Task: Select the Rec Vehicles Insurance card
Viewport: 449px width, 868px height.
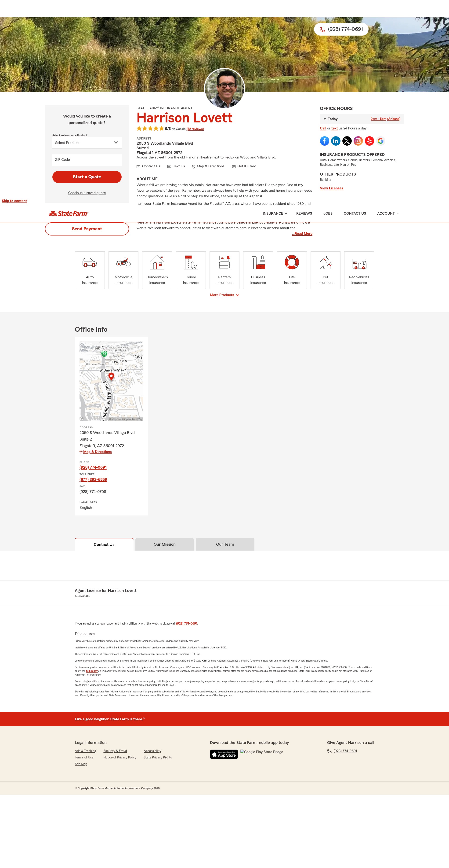Action: (x=359, y=270)
